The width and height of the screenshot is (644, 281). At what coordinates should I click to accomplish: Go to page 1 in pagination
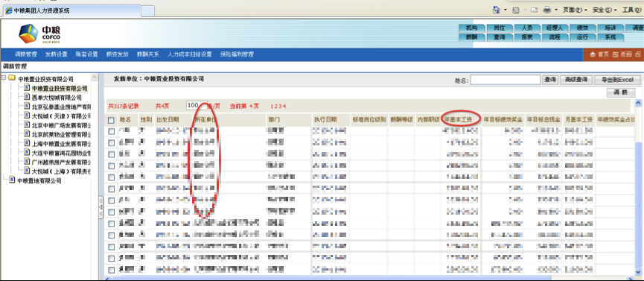pyautogui.click(x=272, y=106)
